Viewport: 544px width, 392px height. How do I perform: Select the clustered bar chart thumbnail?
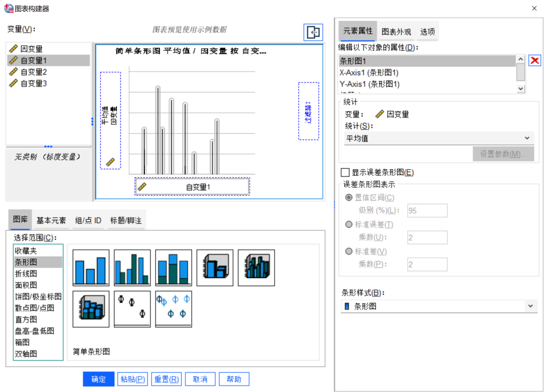tap(132, 268)
